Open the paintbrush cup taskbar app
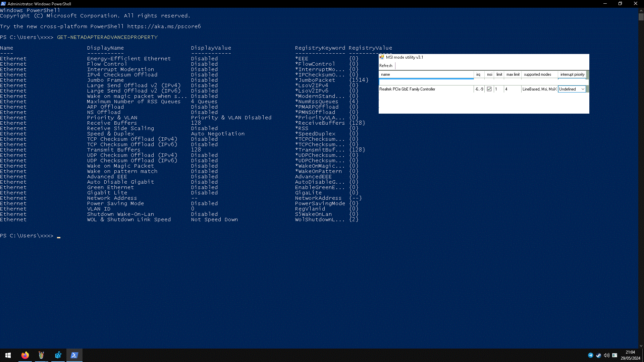 click(41, 355)
